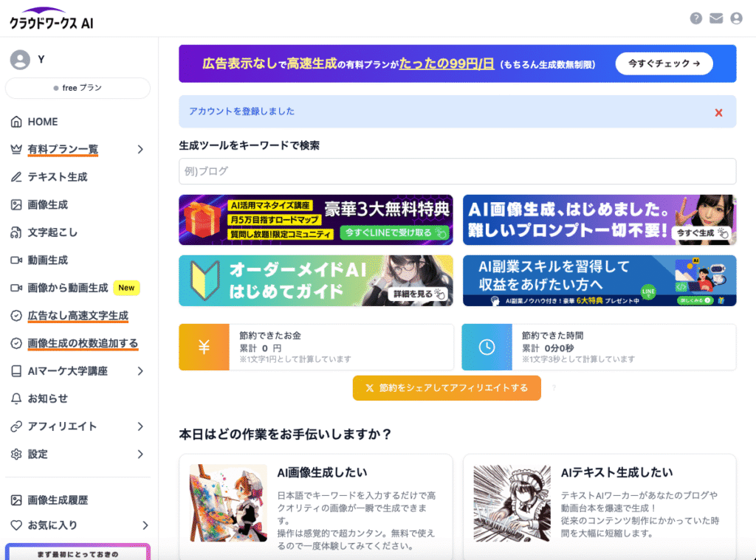
Task: Click the keyword search field 例)ブログ
Action: [457, 171]
